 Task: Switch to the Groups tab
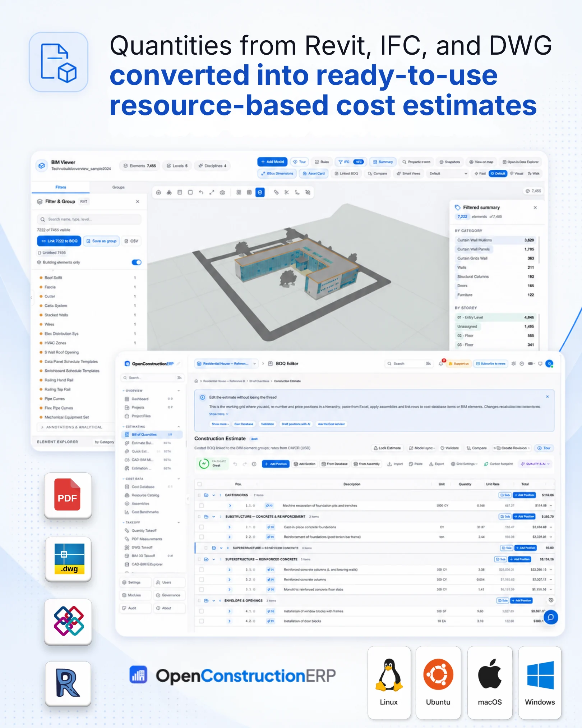coord(118,187)
